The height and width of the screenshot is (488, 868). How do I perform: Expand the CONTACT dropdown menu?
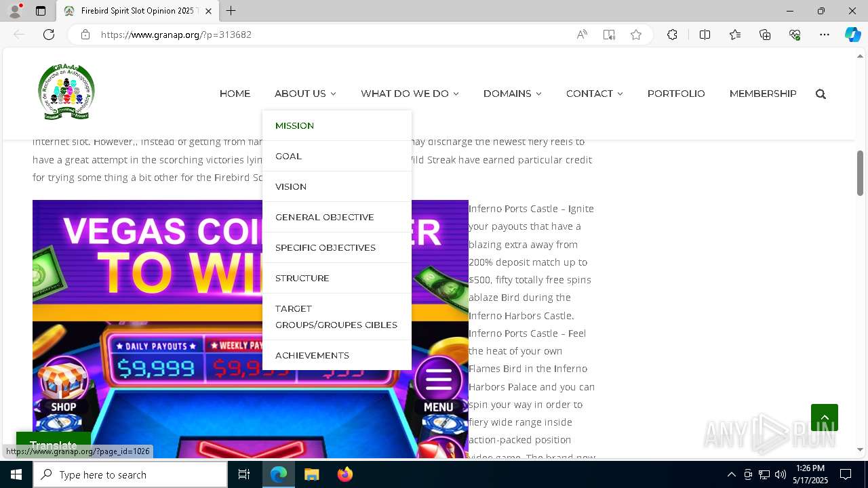[594, 94]
